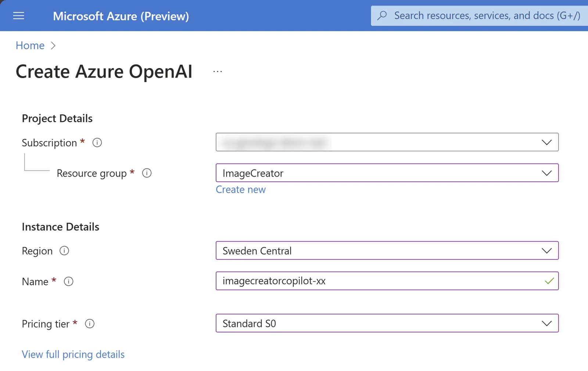
Task: Click the breadcrumb chevron after Home
Action: click(x=53, y=46)
